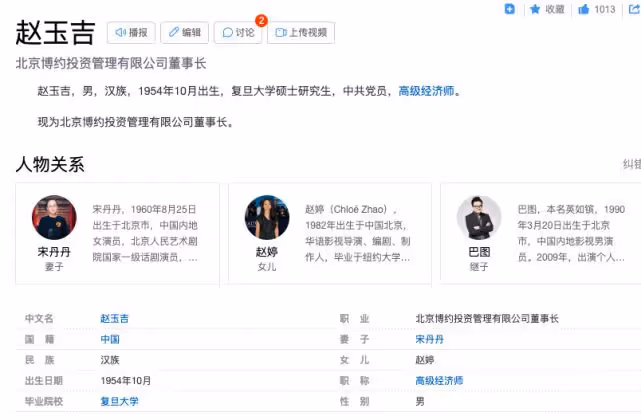The height and width of the screenshot is (420, 641).
Task: Open the 高级经济师 link in 职称 row
Action: (x=439, y=381)
